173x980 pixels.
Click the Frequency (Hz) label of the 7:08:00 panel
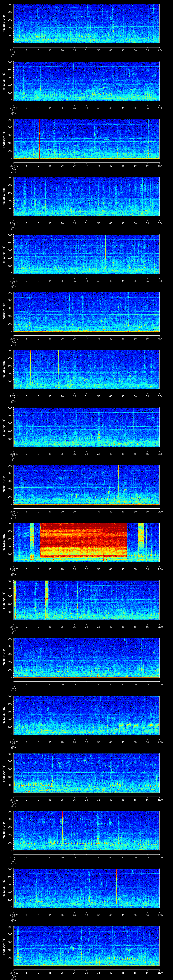[x=4, y=427]
